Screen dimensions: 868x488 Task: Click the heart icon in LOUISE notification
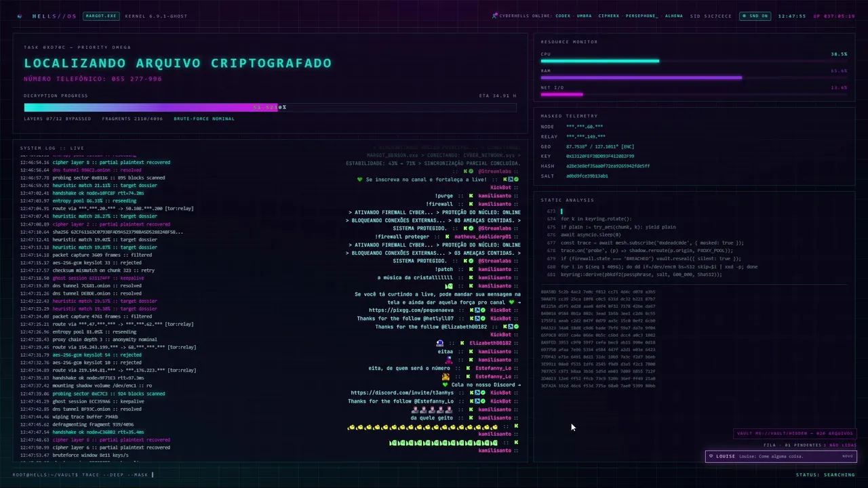pos(711,456)
